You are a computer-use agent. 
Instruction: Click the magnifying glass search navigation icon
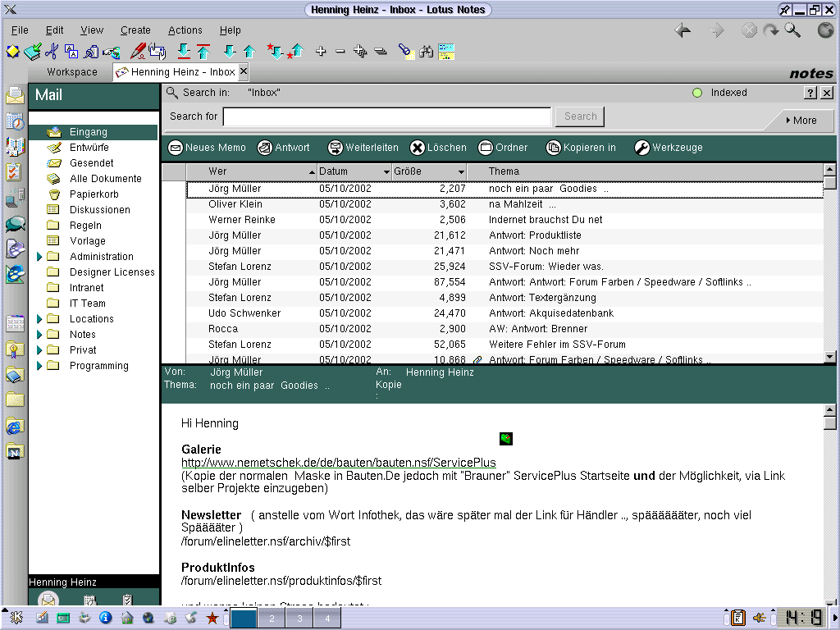[792, 30]
